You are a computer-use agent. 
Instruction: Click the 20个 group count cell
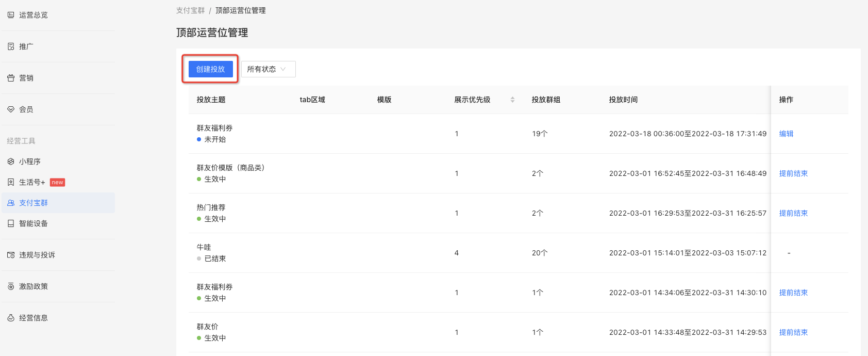540,253
